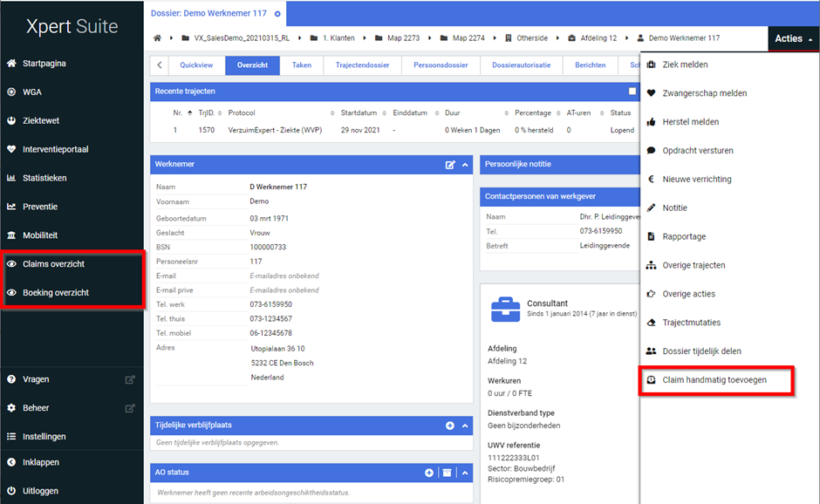Close the Dossier Demo Werknemer 117 tab
Viewport: 820px width, 504px height.
(277, 14)
